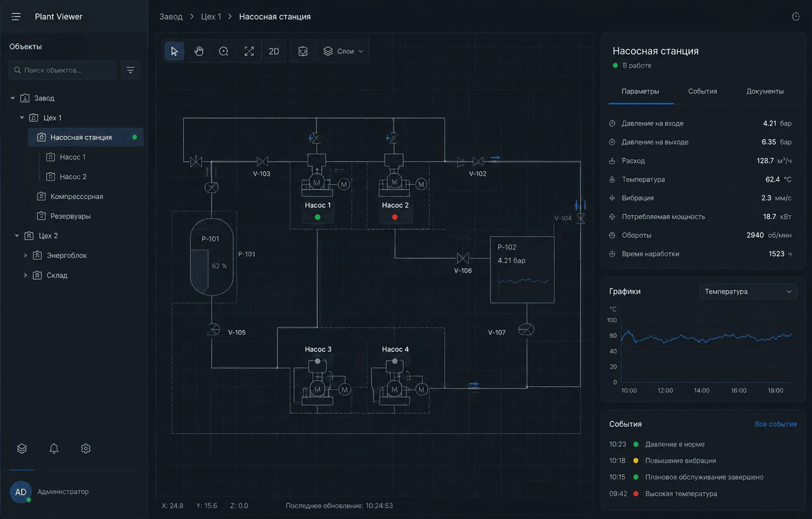The image size is (812, 519).
Task: Select the Насос 1 pump symbol
Action: click(x=317, y=182)
